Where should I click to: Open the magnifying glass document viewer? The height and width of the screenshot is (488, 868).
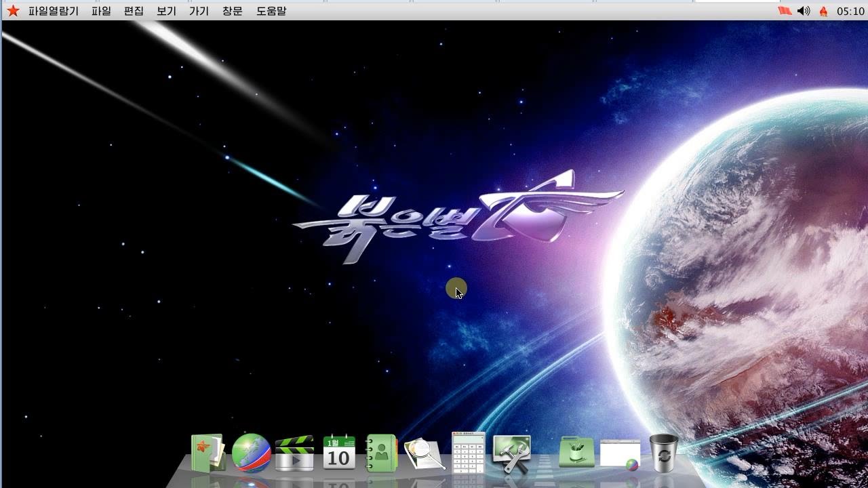[425, 454]
